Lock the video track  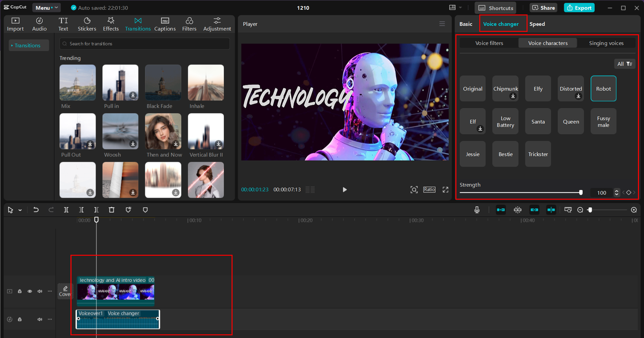(20, 291)
